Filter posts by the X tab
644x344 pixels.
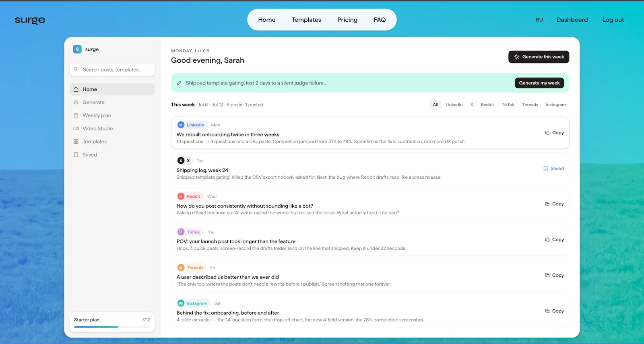(x=472, y=105)
